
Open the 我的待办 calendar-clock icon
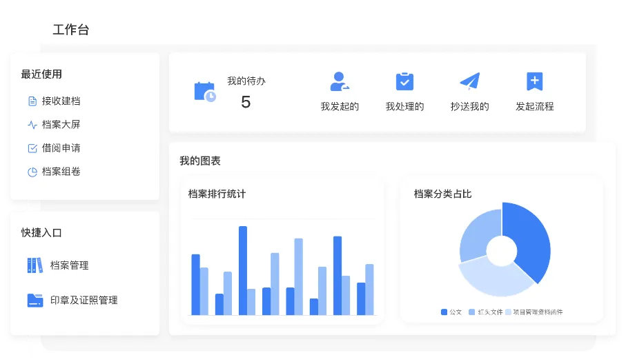tap(205, 92)
